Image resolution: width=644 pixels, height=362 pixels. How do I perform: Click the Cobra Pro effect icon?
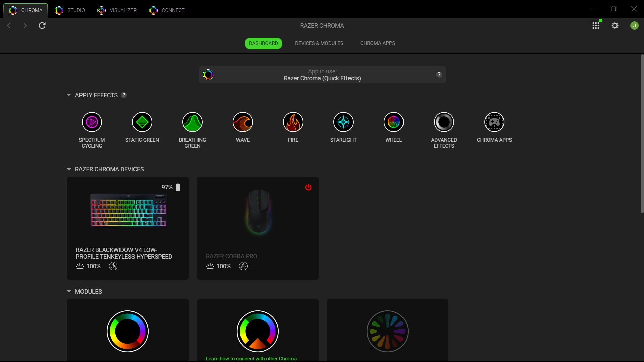click(x=243, y=266)
